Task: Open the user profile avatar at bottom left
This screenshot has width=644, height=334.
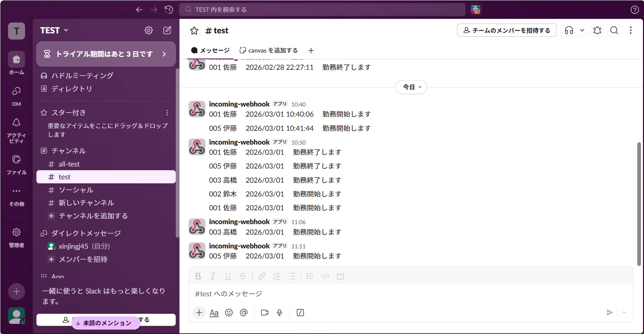Action: click(17, 316)
